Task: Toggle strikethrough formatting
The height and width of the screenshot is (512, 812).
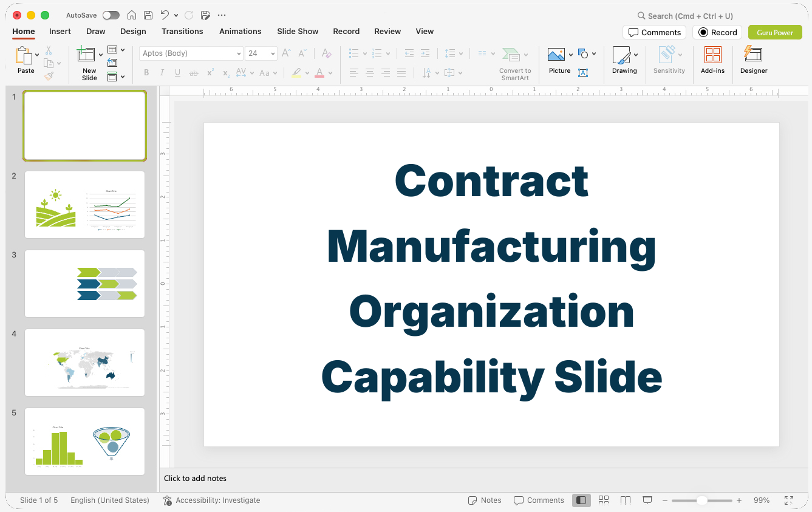Action: [x=194, y=73]
